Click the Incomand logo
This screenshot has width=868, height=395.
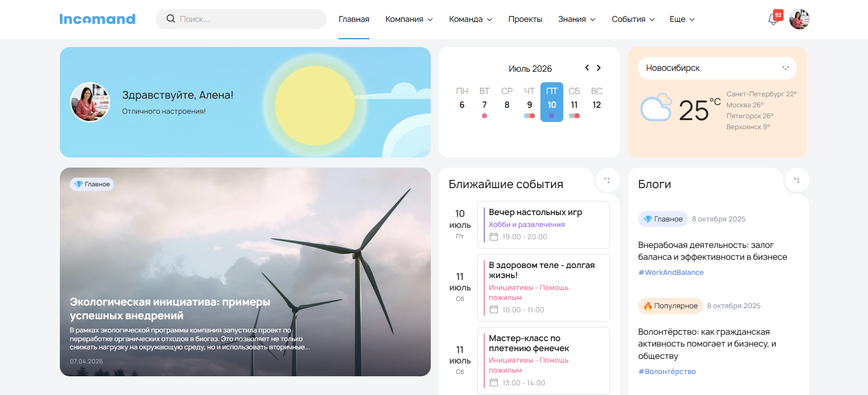coord(97,19)
